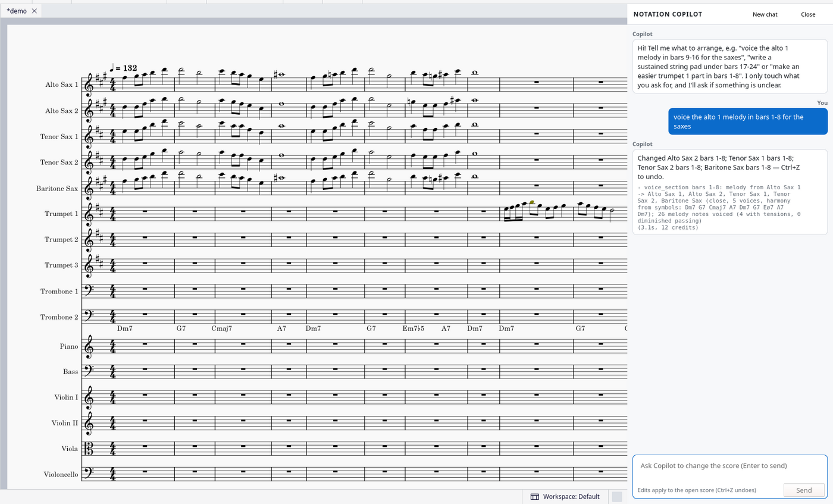The image size is (833, 504).
Task: Click the Copilot greeting message
Action: click(729, 66)
